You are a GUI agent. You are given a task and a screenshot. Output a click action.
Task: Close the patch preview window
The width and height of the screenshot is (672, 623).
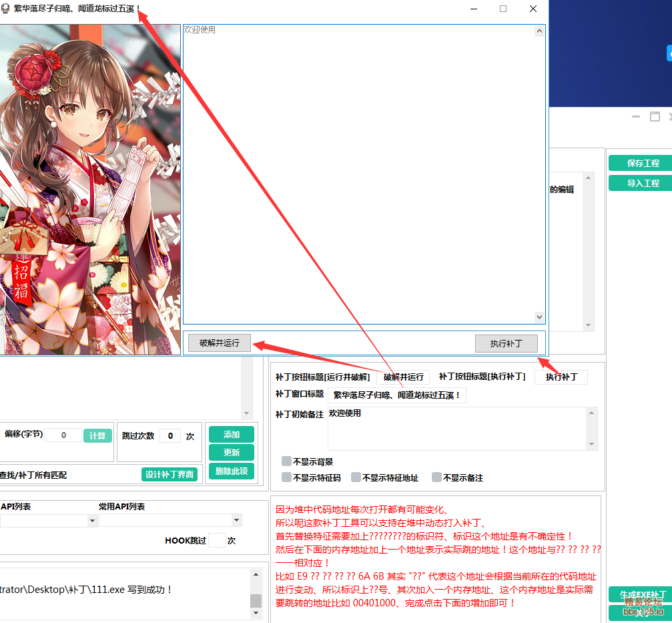tap(533, 9)
